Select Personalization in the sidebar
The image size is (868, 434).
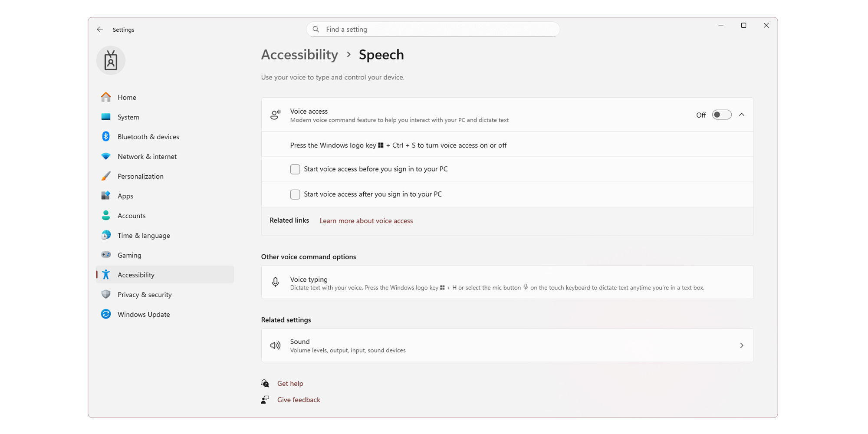(x=140, y=176)
